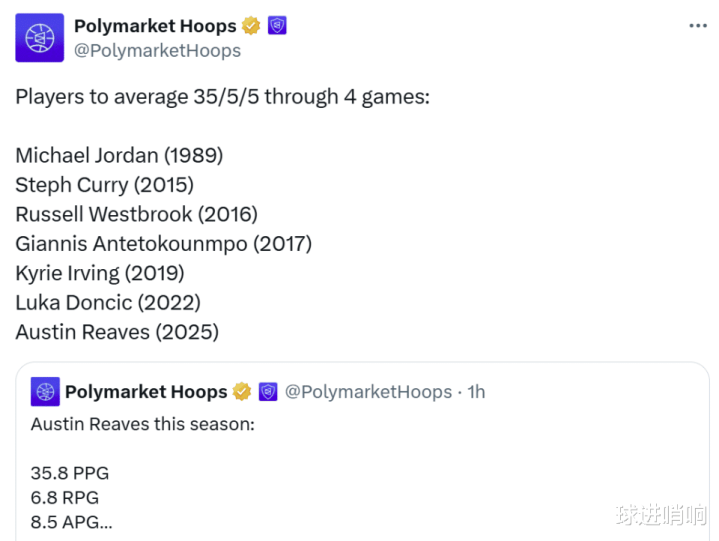Click the "1h" timestamp on quoted tweet
Screen dimensions: 719x541
(476, 391)
